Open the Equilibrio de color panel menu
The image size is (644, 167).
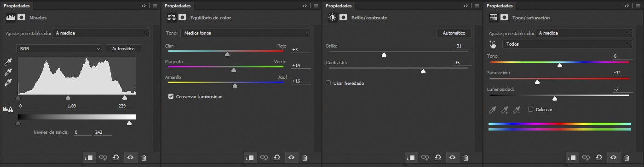[316, 6]
